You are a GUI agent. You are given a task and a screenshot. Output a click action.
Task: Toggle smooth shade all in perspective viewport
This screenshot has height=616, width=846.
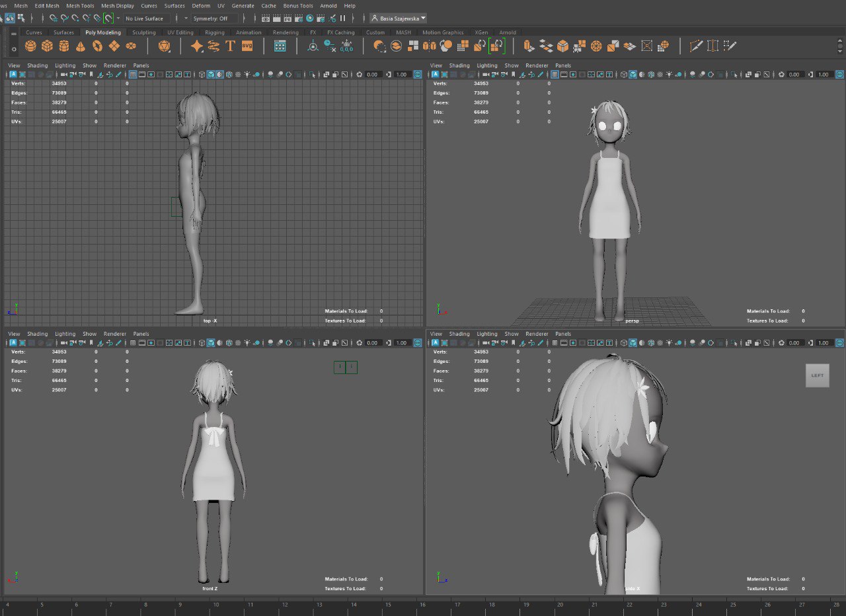(633, 75)
